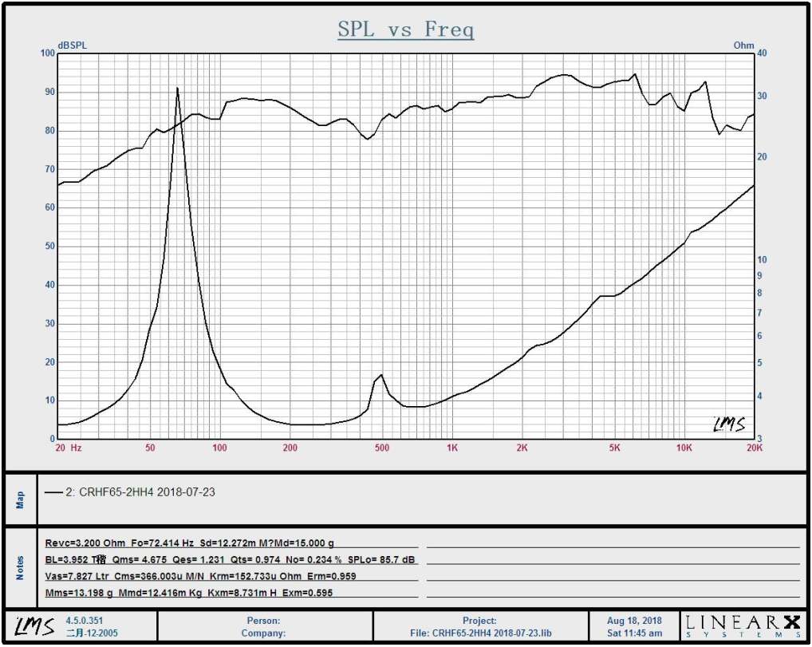The width and height of the screenshot is (812, 647).
Task: Click the Map section side label
Action: pos(21,499)
